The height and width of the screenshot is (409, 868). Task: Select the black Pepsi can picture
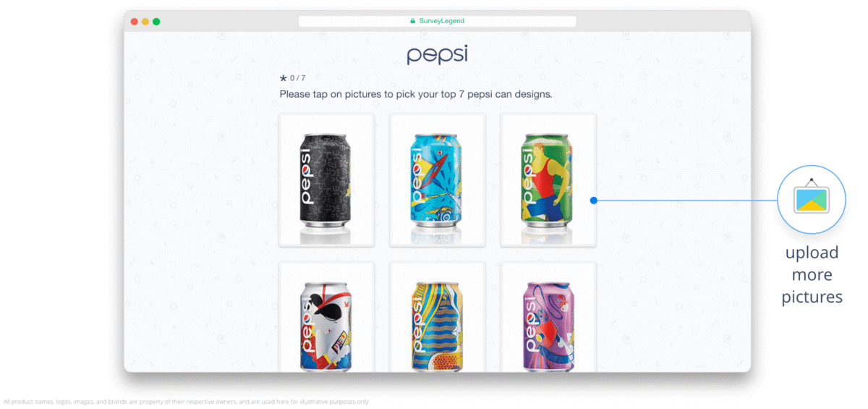(326, 180)
